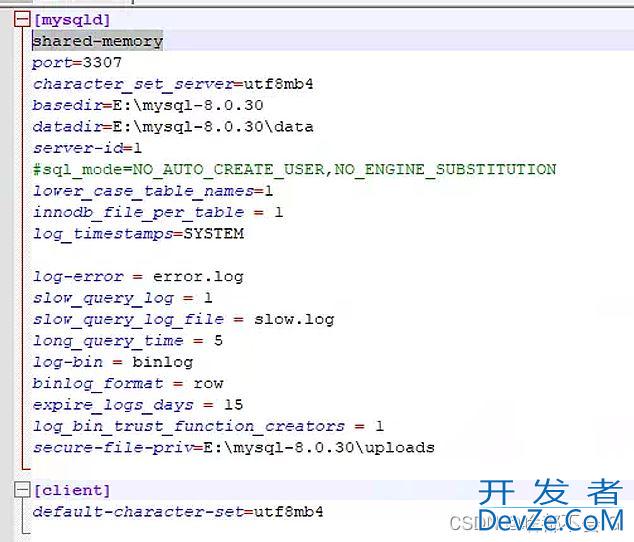Collapse the [mysqld] section fold marker
This screenshot has width=634, height=542.
pyautogui.click(x=22, y=19)
